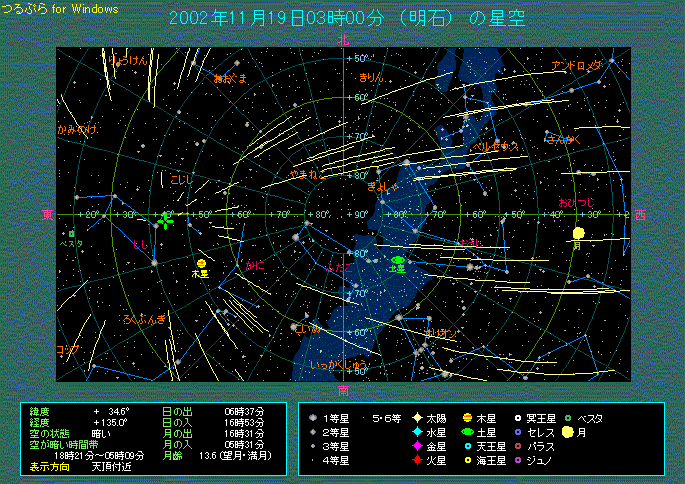Click Jupiter (木星) on the sky chart
The width and height of the screenshot is (685, 484).
pos(201,263)
